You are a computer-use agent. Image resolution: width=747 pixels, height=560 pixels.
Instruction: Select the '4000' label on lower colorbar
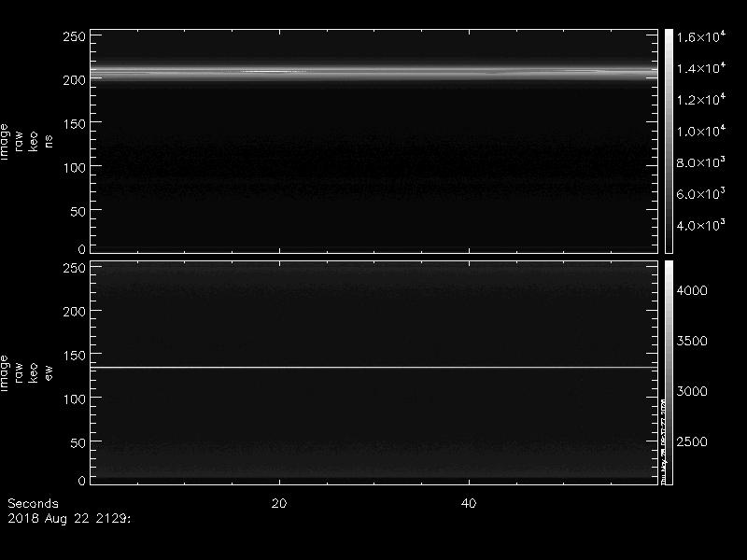click(692, 290)
